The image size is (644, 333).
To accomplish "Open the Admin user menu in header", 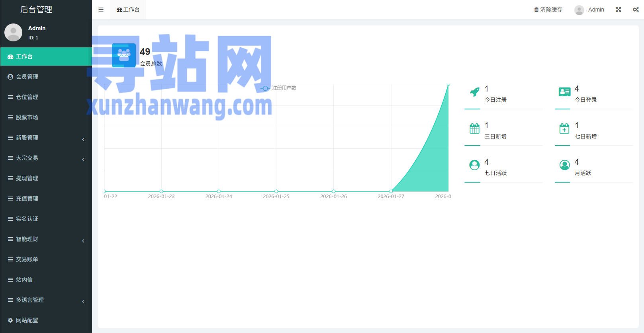I will [x=589, y=10].
